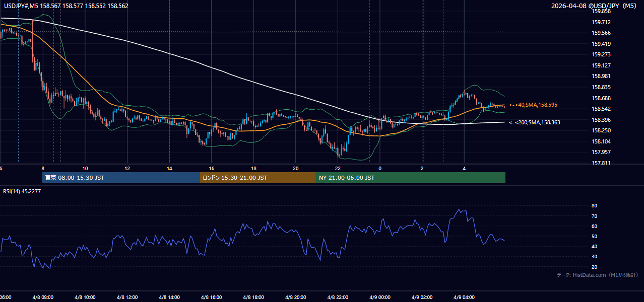Click hour tick 16 under the price chart
644x302 pixels.
212,169
